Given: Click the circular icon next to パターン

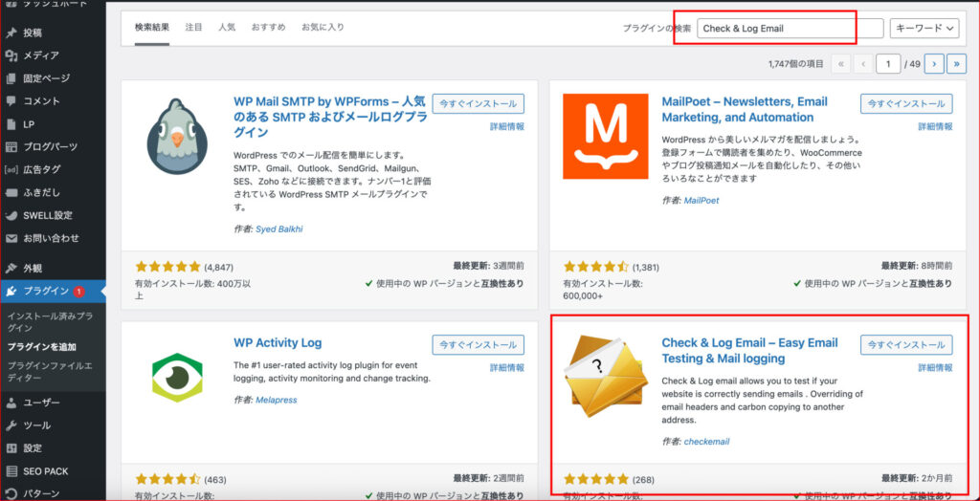Looking at the screenshot, I should pos(11,493).
